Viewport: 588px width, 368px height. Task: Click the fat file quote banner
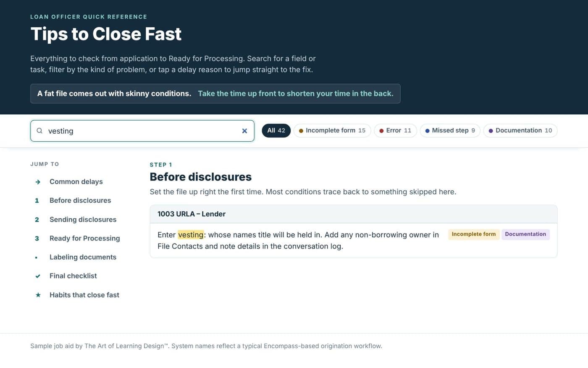[x=215, y=93]
